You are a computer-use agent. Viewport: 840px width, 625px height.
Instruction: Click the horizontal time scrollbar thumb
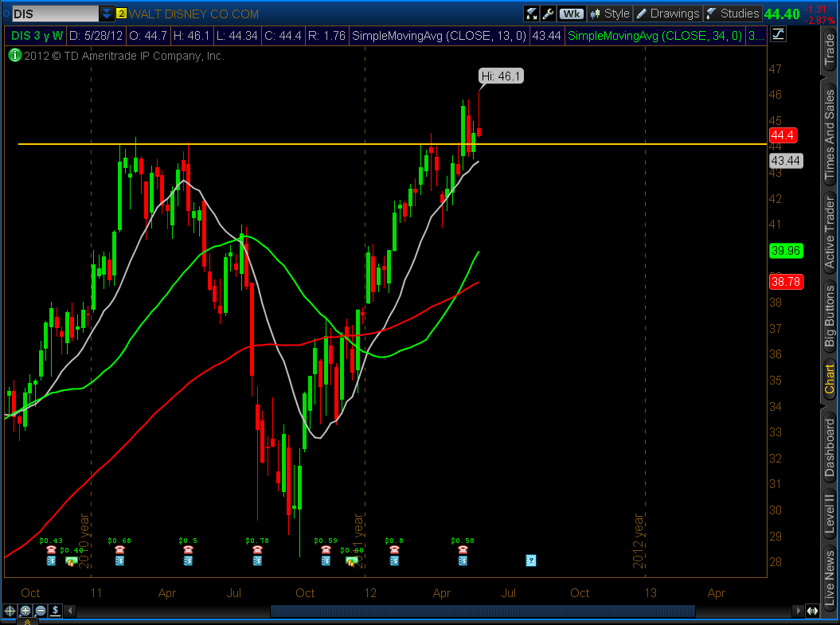point(483,611)
